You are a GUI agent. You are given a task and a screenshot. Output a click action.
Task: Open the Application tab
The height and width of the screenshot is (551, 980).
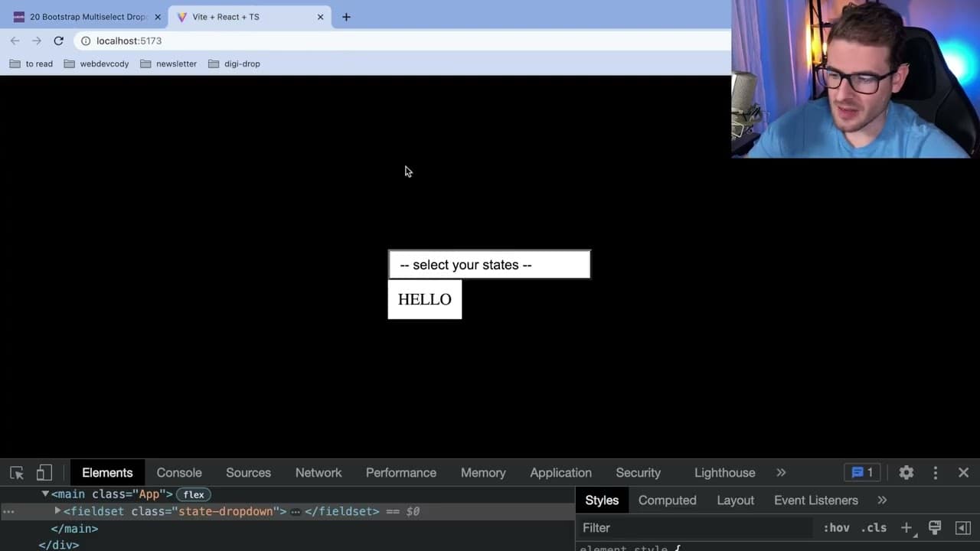click(x=560, y=473)
